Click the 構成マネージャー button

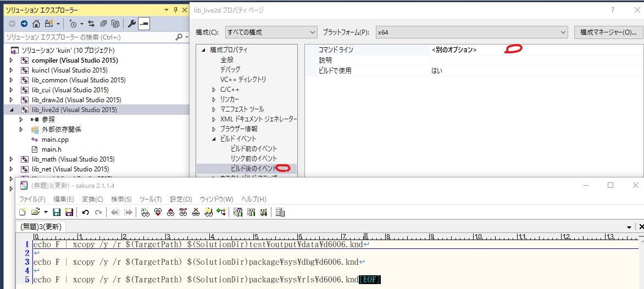(608, 32)
